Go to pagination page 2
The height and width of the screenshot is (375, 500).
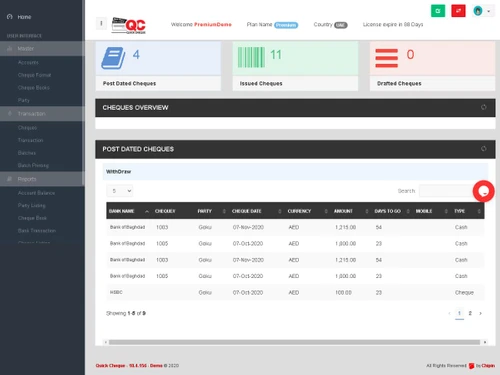tap(470, 313)
